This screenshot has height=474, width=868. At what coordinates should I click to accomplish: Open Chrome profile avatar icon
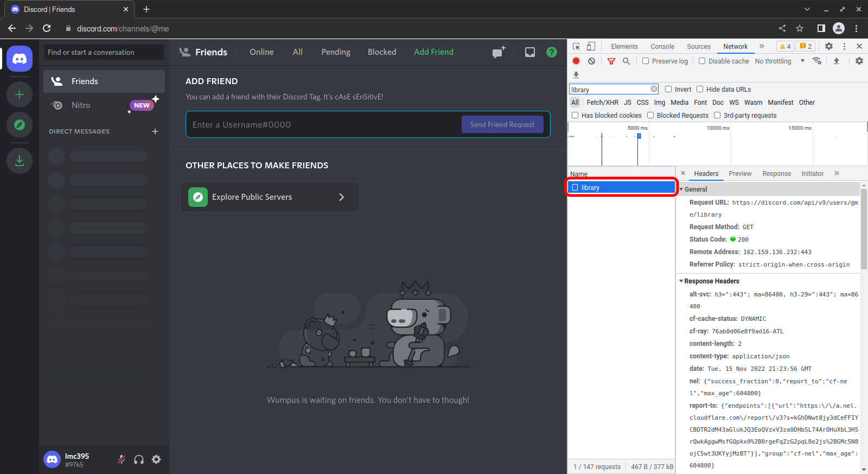[839, 28]
